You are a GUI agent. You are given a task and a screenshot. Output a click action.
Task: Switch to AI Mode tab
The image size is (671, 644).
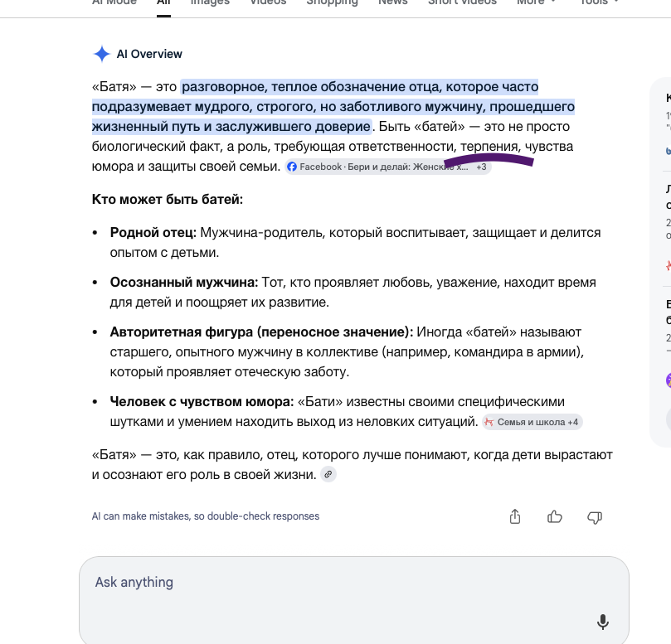pyautogui.click(x=114, y=2)
